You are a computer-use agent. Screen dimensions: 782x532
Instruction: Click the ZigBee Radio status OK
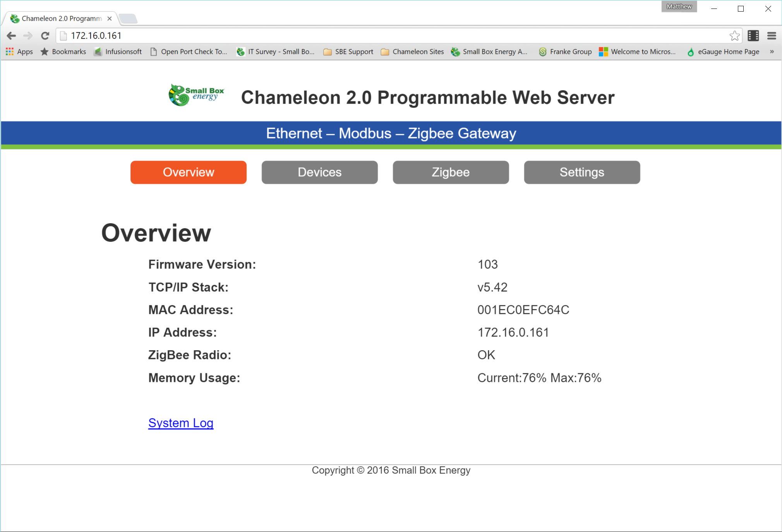(x=486, y=355)
